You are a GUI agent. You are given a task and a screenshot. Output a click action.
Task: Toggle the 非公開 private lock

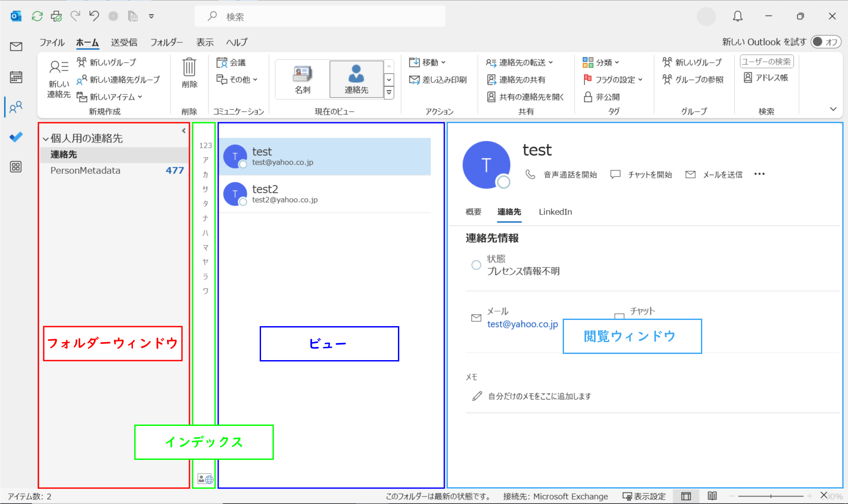(602, 97)
